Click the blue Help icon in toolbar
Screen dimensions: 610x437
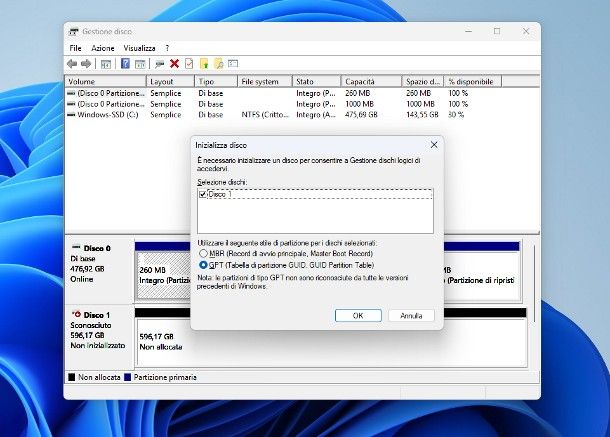(x=126, y=63)
